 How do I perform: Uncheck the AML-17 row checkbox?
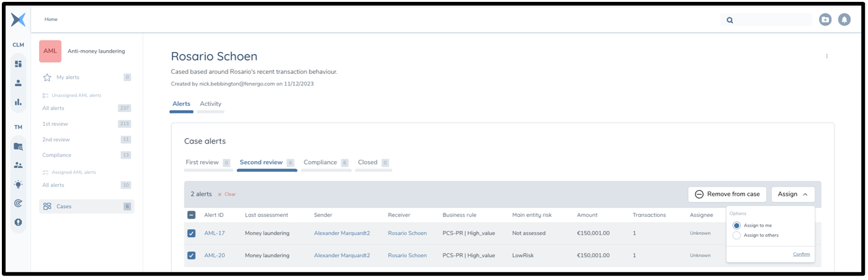tap(191, 234)
